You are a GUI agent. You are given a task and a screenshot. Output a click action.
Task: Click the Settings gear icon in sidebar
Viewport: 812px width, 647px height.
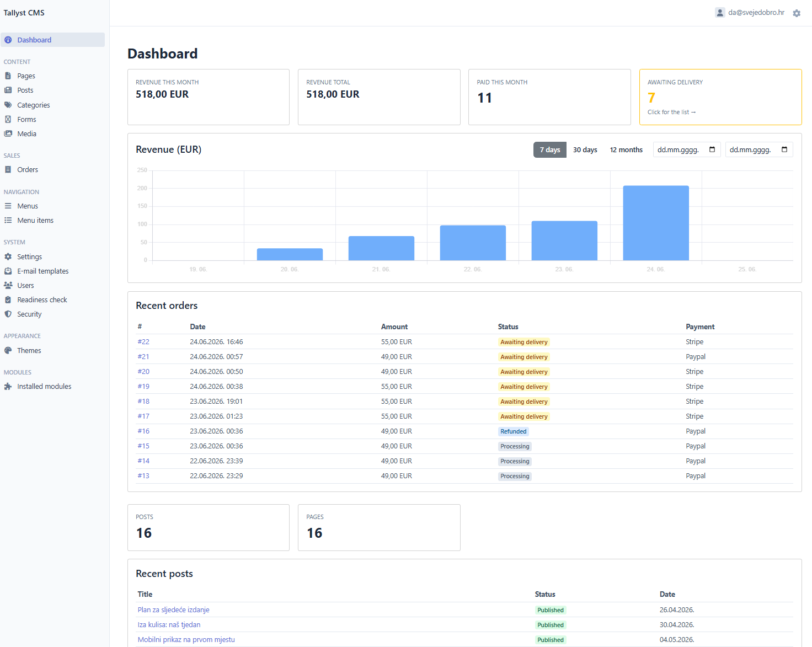[8, 257]
